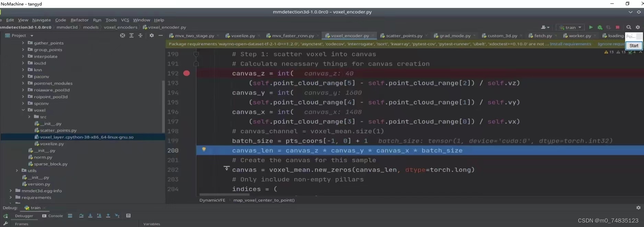Collapse the code fold marker at line 190
Viewport: 644px width, 227px height.
[196, 54]
